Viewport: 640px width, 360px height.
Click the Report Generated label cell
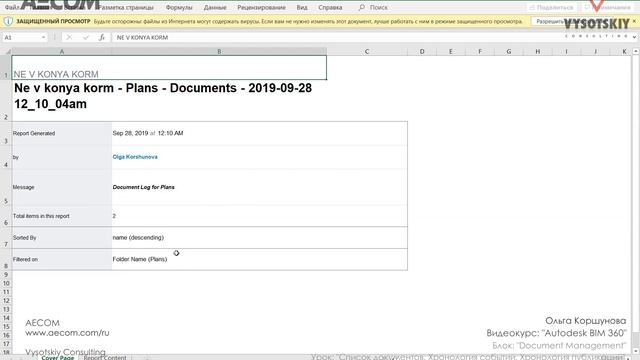tap(62, 133)
